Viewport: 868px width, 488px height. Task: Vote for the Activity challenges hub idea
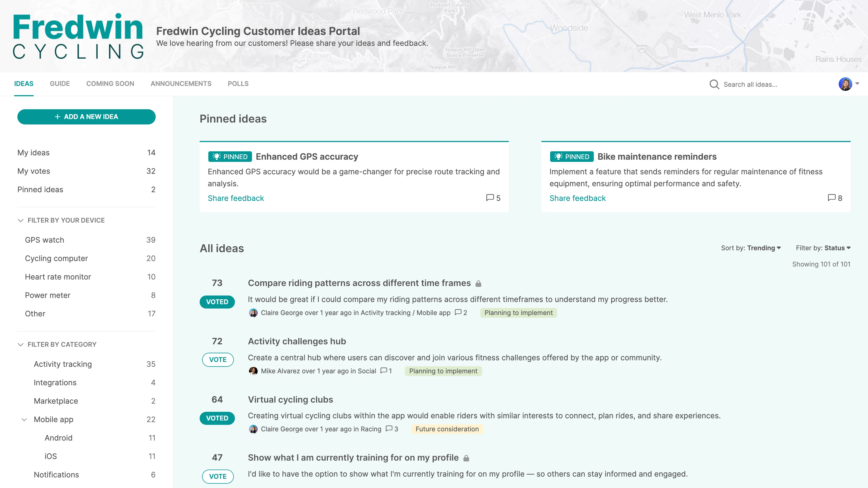point(218,360)
